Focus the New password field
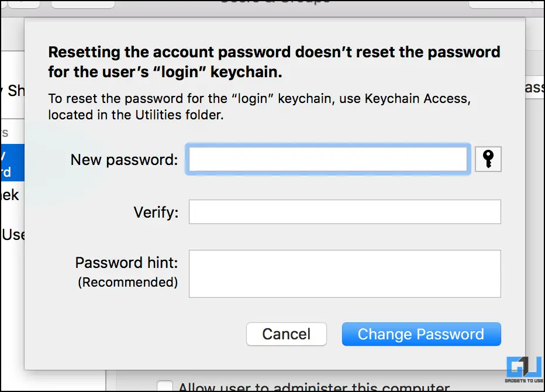The height and width of the screenshot is (392, 545). pyautogui.click(x=328, y=159)
